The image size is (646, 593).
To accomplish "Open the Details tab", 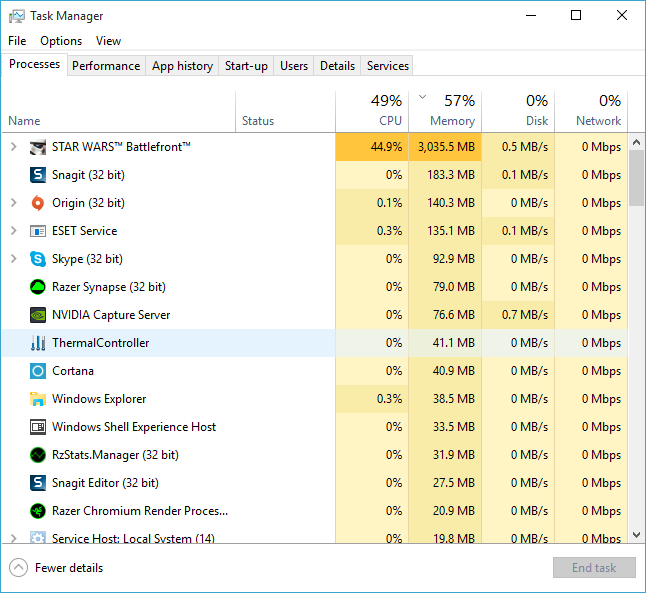I will [x=337, y=66].
